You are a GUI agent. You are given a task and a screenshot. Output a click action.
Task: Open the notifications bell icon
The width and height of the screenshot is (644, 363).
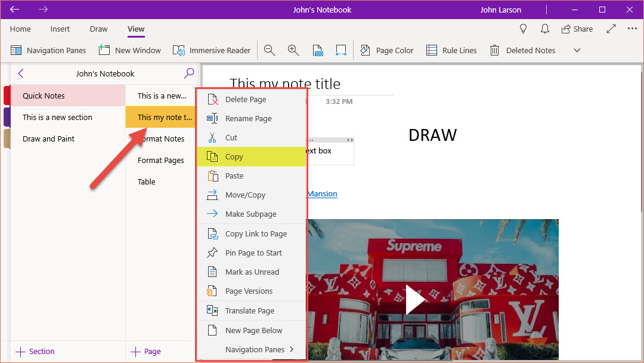(544, 29)
